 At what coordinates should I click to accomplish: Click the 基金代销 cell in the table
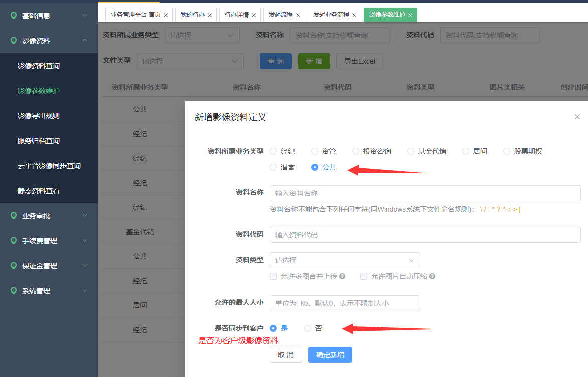coord(140,232)
